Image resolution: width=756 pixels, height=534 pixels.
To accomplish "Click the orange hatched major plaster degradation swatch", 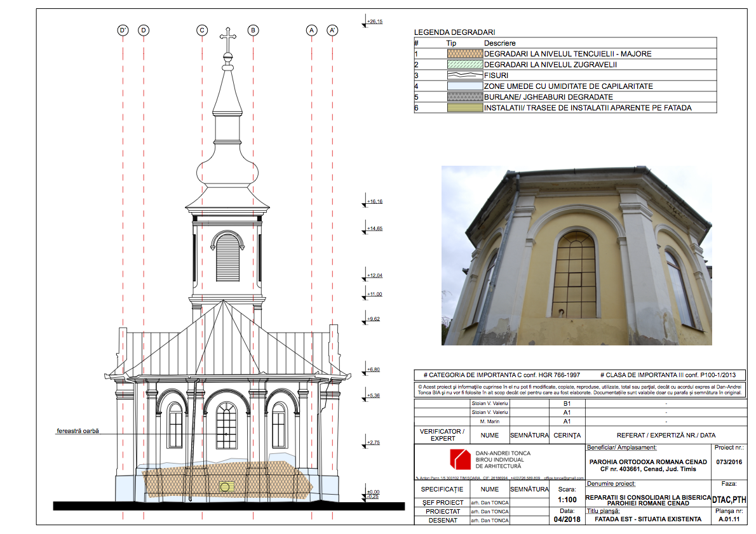I will pos(464,54).
